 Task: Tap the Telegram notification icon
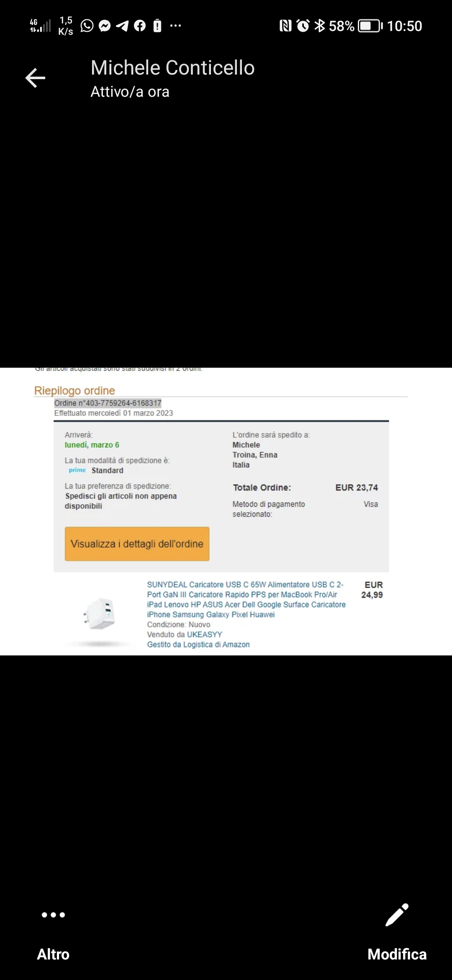[x=122, y=26]
